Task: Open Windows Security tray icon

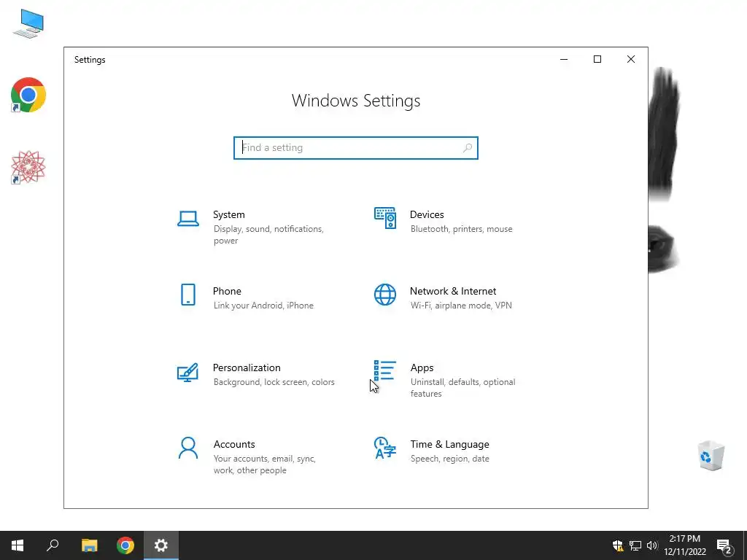Action: [618, 545]
